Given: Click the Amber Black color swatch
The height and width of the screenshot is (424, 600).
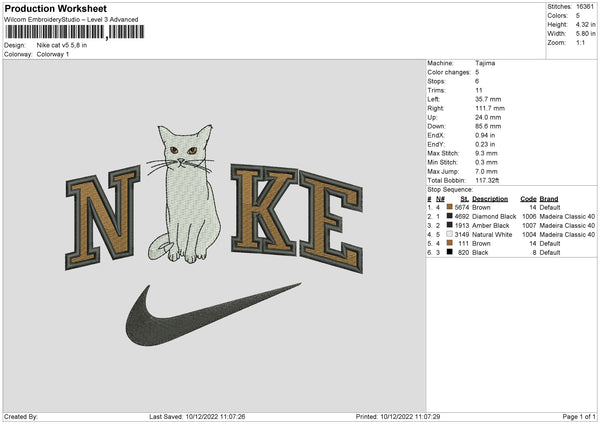Looking at the screenshot, I should (450, 225).
